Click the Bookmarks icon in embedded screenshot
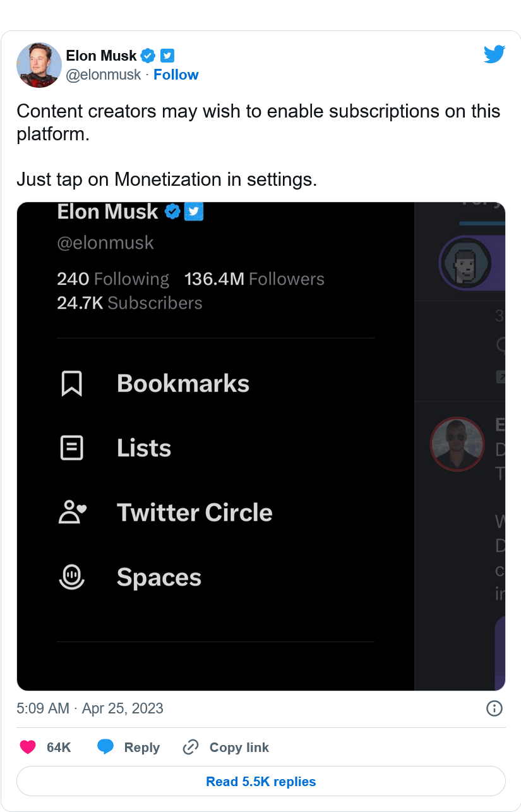This screenshot has width=521, height=812. [71, 384]
